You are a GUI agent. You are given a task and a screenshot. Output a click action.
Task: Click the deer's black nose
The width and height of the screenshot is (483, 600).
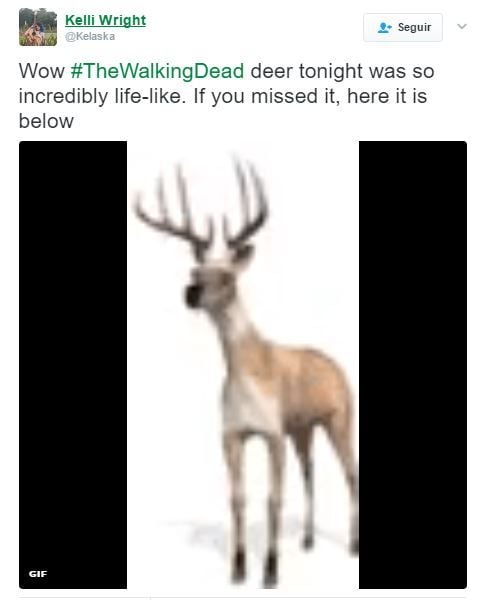pyautogui.click(x=193, y=297)
